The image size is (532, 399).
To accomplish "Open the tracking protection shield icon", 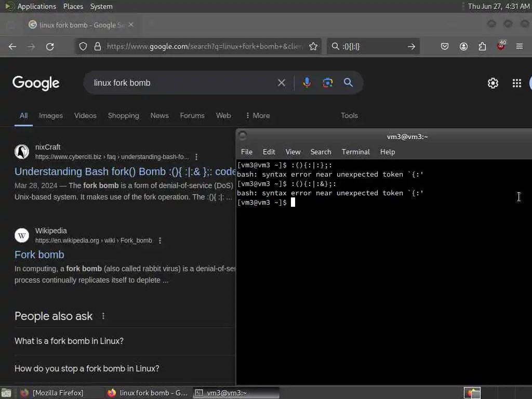I will (x=83, y=46).
